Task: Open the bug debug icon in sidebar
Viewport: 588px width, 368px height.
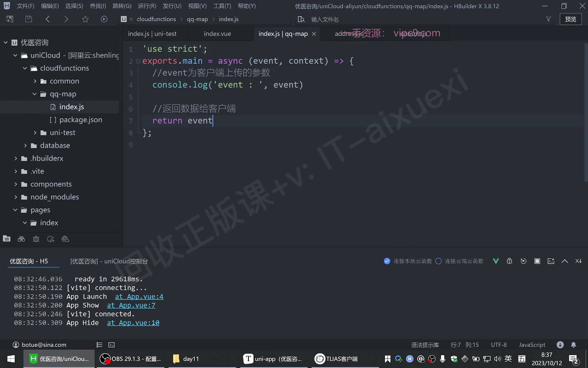Action: coord(36,239)
